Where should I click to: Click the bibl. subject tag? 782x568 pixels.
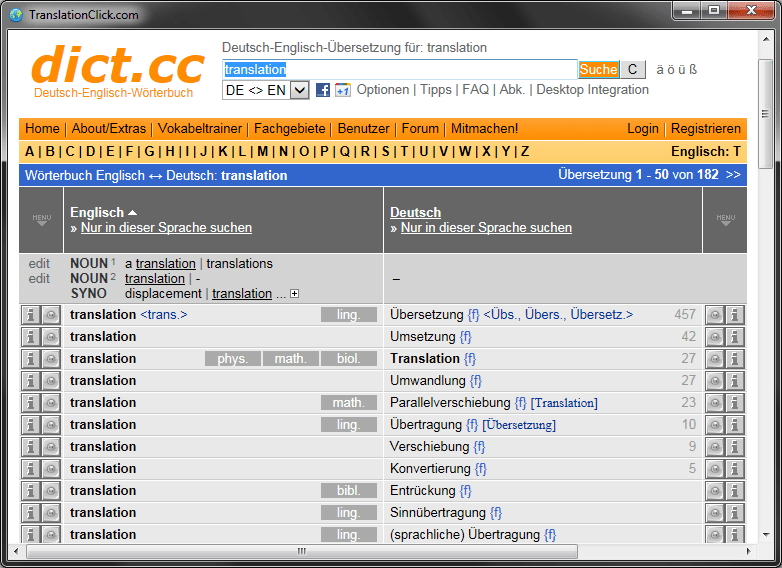pos(349,491)
